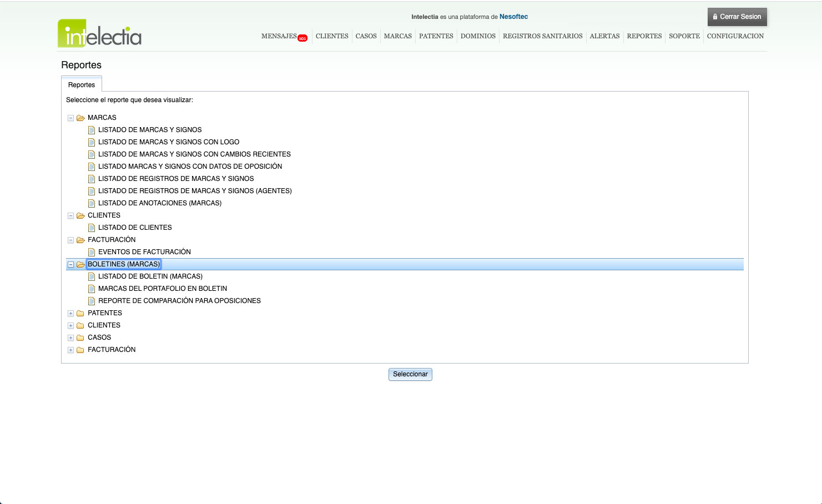Click the MARCAS open folder icon
Image resolution: width=822 pixels, height=504 pixels.
(80, 118)
